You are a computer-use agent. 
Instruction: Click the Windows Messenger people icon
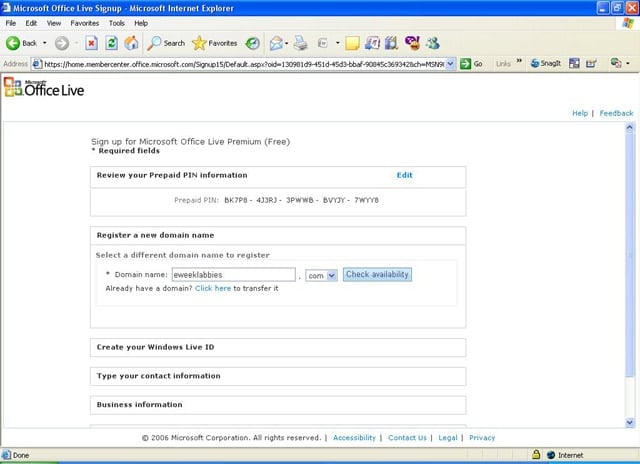pos(432,43)
